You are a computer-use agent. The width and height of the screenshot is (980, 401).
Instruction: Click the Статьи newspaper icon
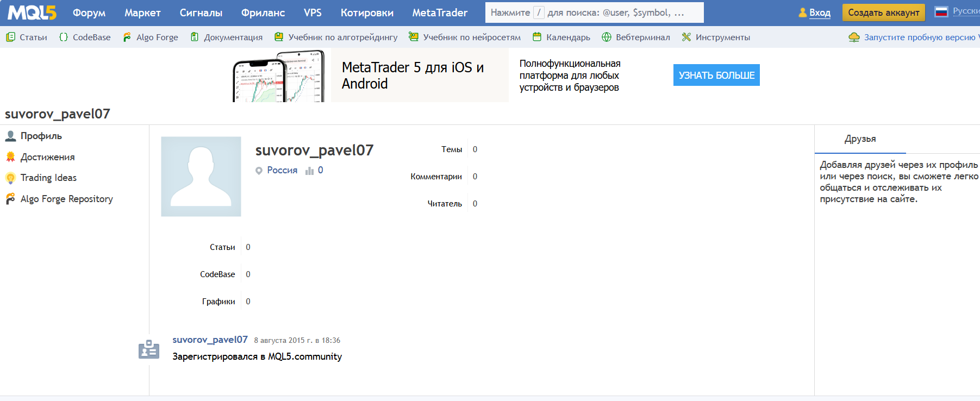tap(10, 37)
